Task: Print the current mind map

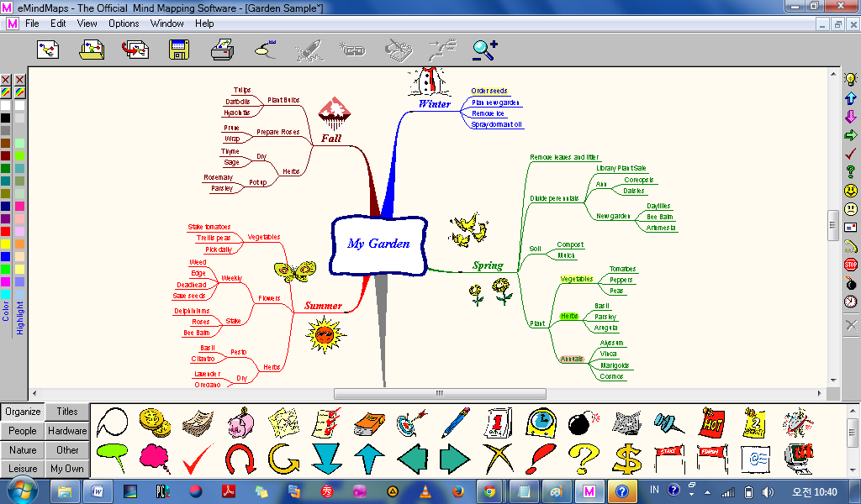Action: coord(224,50)
